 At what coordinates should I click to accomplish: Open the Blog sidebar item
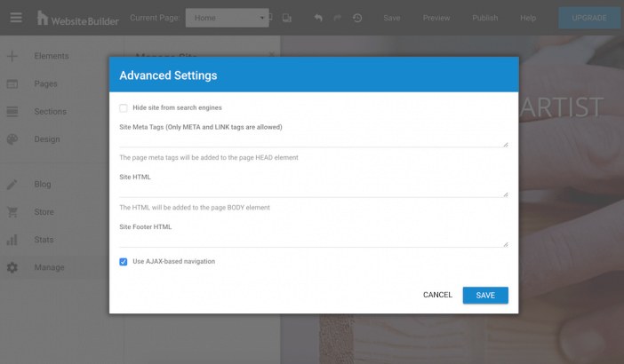click(43, 185)
